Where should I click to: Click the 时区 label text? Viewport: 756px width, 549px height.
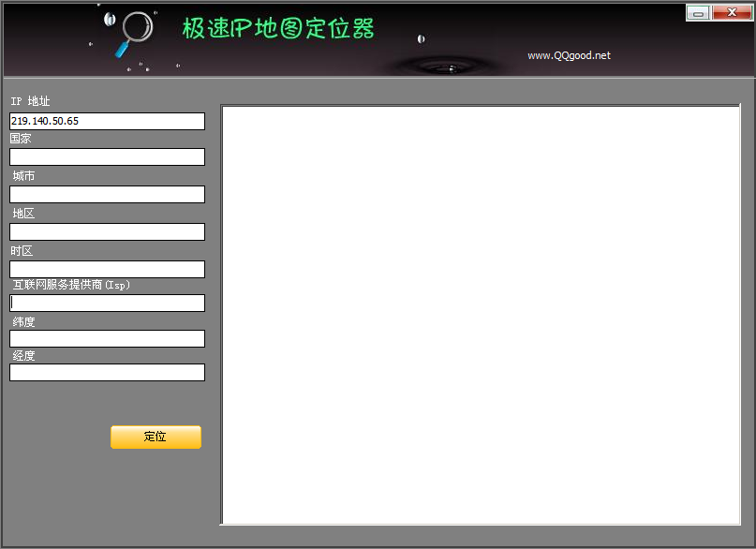22,251
